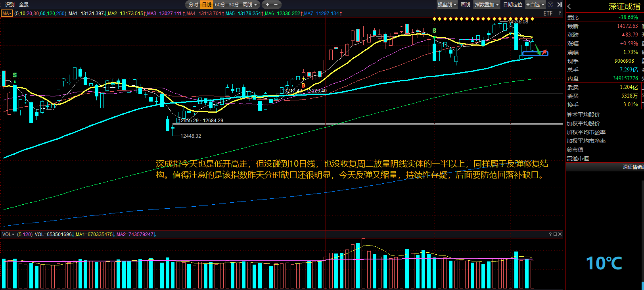Click the back arrow beside 深证成指

[x=569, y=6]
